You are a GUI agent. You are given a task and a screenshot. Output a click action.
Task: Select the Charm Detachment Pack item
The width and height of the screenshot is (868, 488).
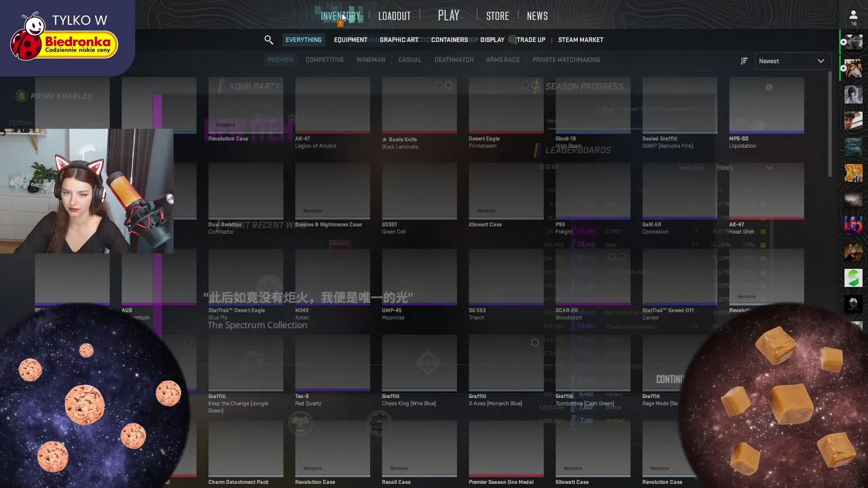(x=245, y=454)
